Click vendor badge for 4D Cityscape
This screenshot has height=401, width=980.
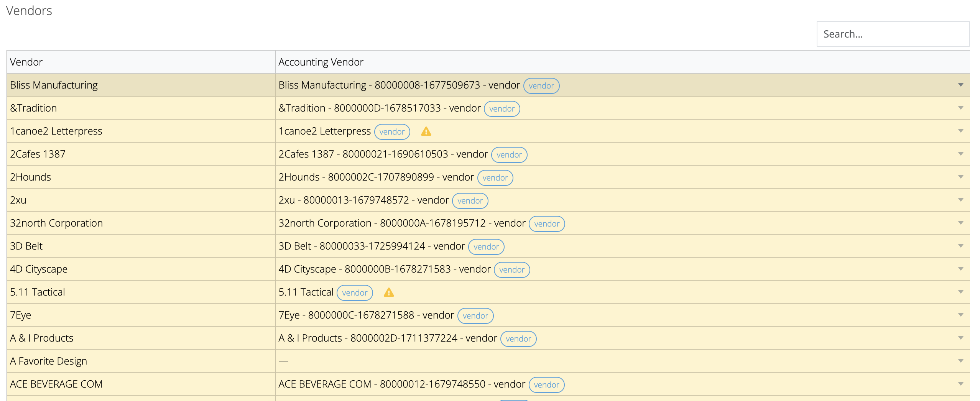tap(512, 270)
